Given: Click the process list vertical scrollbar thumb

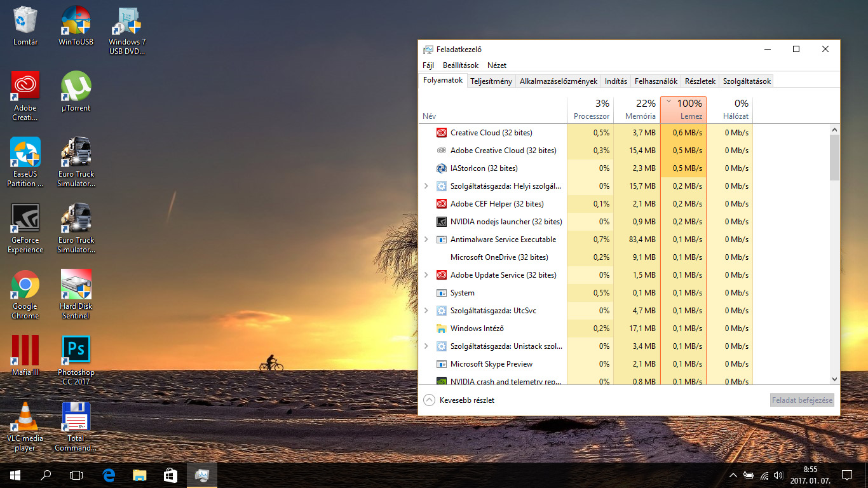Looking at the screenshot, I should tap(834, 157).
